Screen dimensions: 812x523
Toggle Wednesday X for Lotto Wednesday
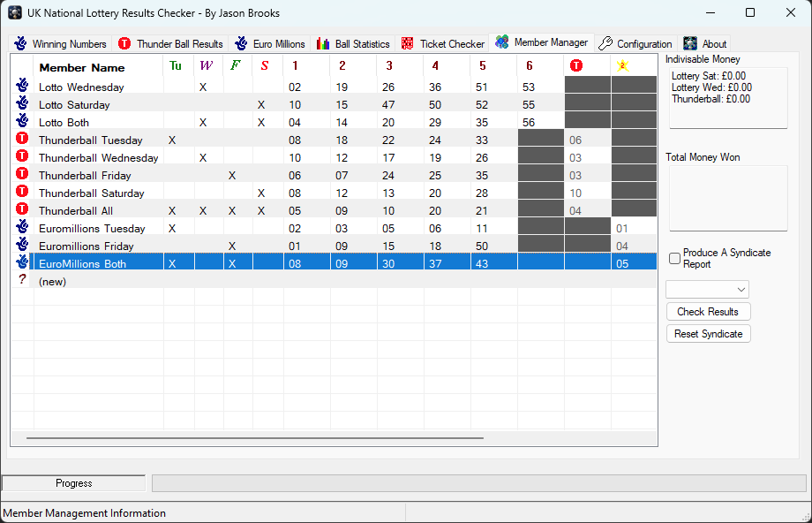(x=203, y=87)
